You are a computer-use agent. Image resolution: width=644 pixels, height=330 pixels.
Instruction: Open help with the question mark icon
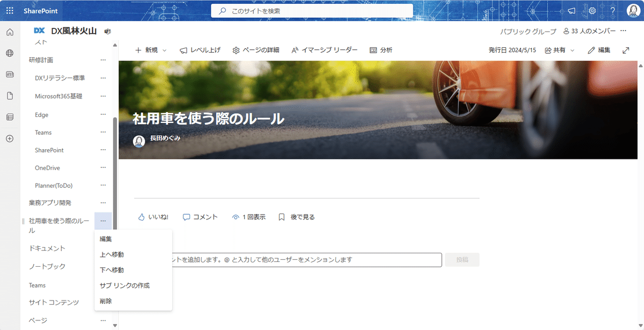pos(612,10)
